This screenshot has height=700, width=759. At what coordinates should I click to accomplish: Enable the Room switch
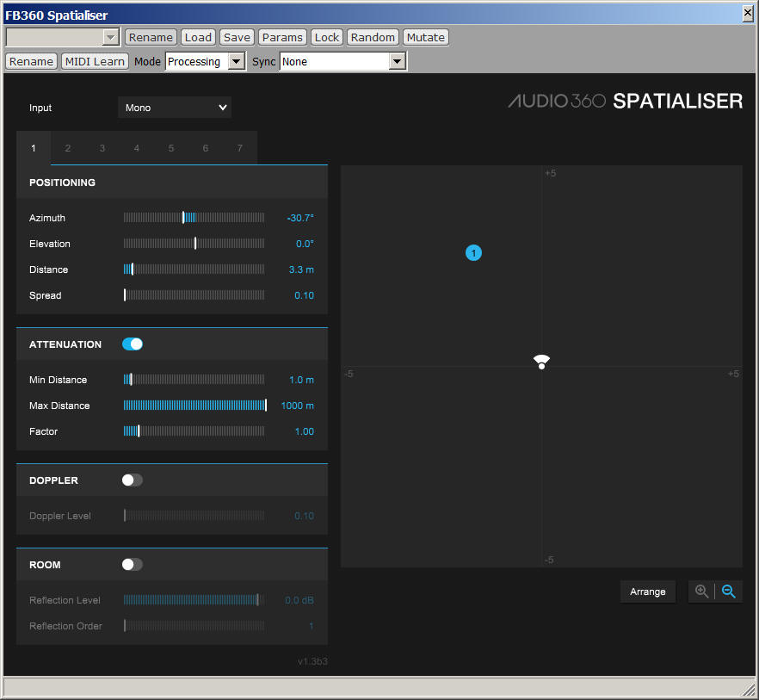[x=133, y=564]
